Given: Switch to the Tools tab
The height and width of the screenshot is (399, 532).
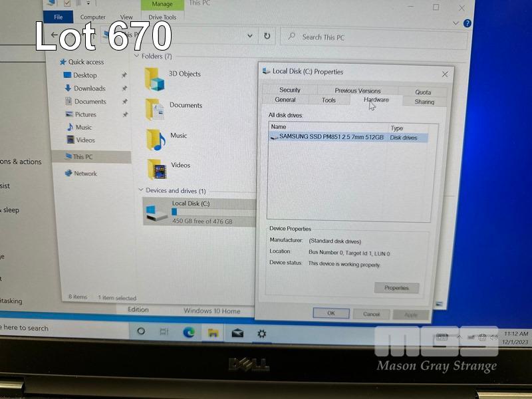Looking at the screenshot, I should [x=329, y=100].
